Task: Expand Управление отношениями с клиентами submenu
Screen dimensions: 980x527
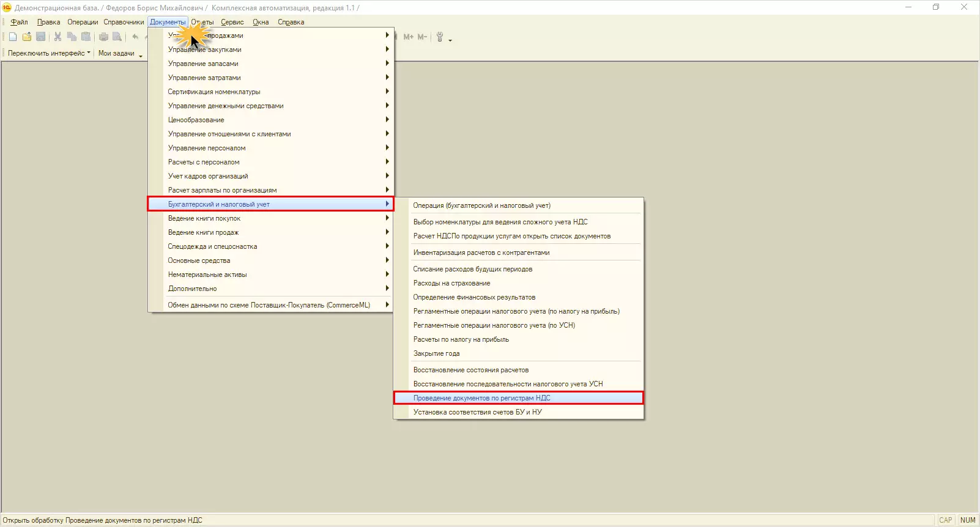Action: point(271,134)
